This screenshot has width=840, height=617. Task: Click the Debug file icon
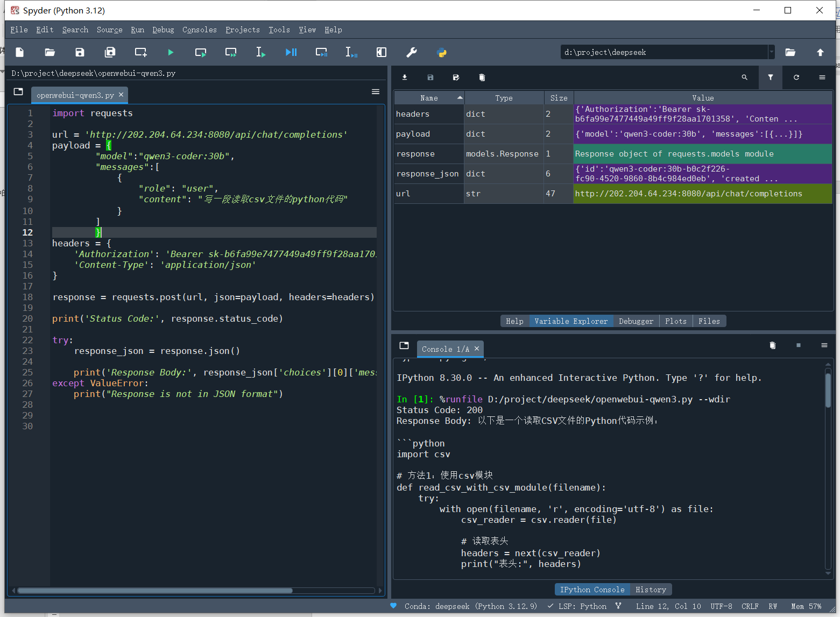291,52
